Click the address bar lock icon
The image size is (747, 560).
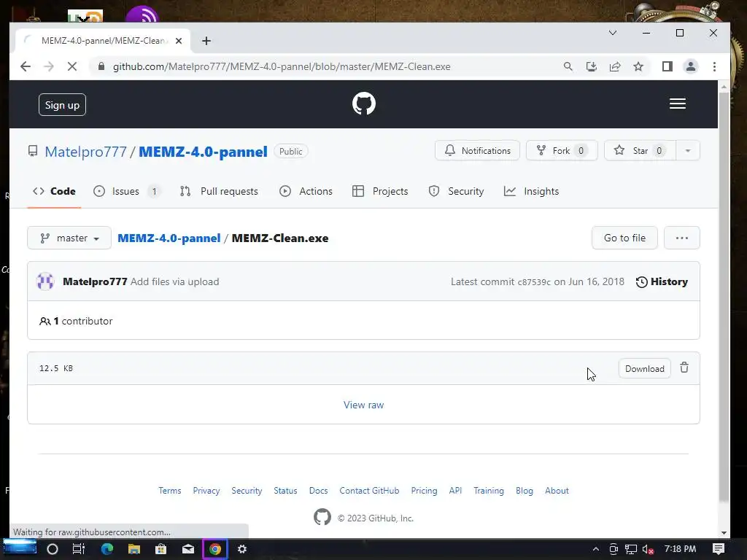tap(101, 66)
